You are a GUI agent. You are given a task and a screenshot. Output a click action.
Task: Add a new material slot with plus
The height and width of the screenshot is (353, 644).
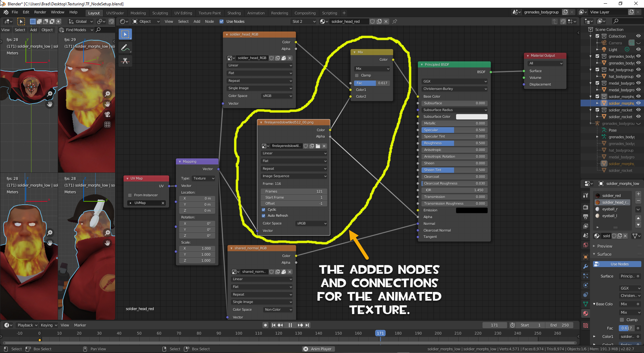click(638, 194)
